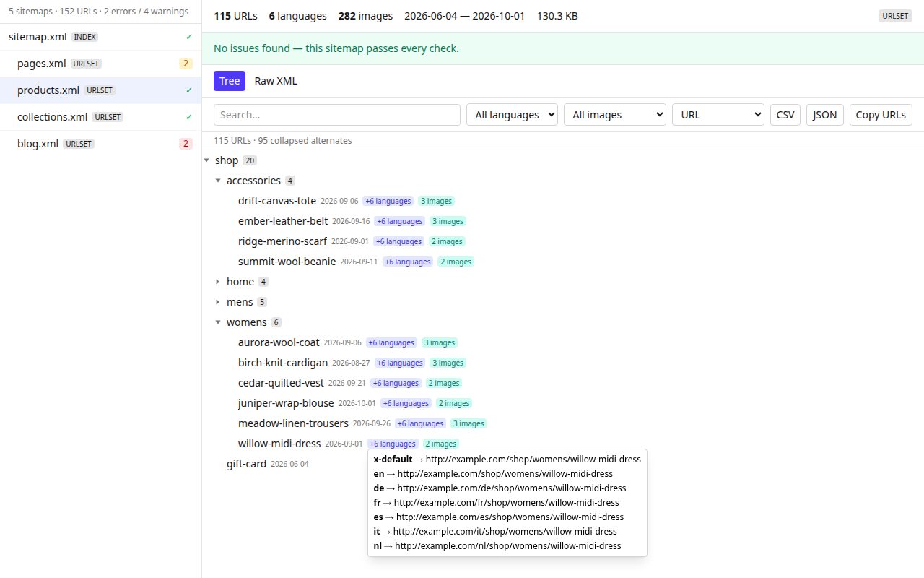Show images badge for ridge-merino-scarf
Image resolution: width=924 pixels, height=578 pixels.
point(446,241)
